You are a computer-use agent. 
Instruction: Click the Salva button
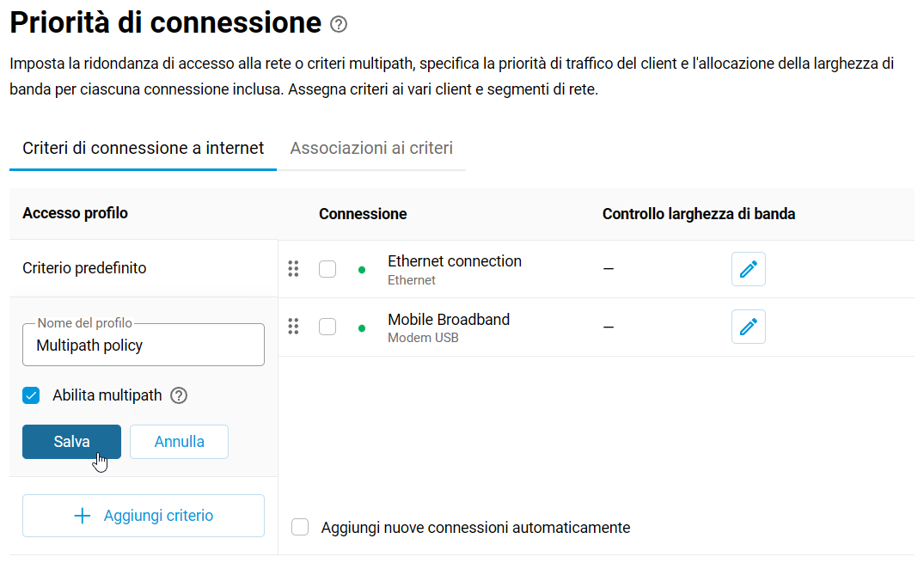[72, 442]
